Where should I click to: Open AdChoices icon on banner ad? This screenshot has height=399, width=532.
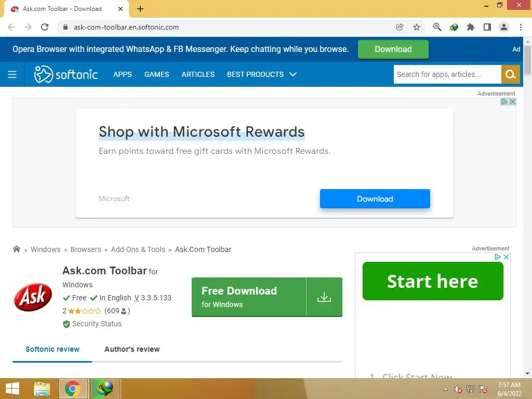[504, 101]
